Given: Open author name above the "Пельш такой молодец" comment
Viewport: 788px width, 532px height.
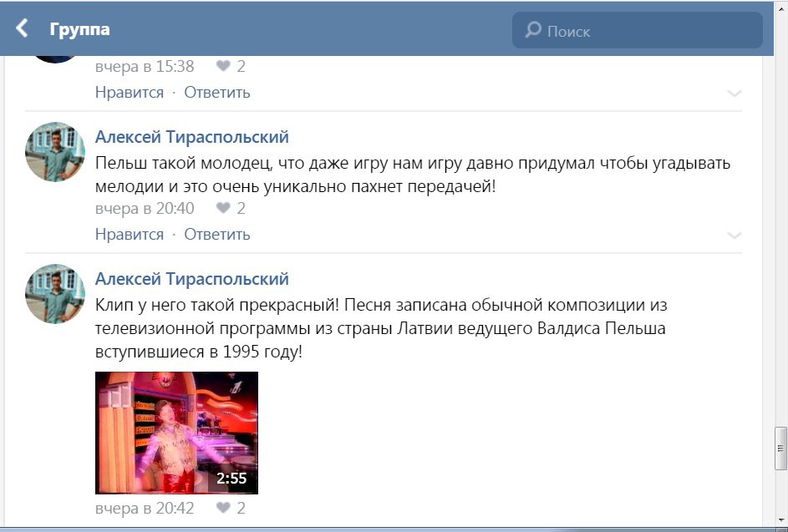Looking at the screenshot, I should pyautogui.click(x=192, y=136).
